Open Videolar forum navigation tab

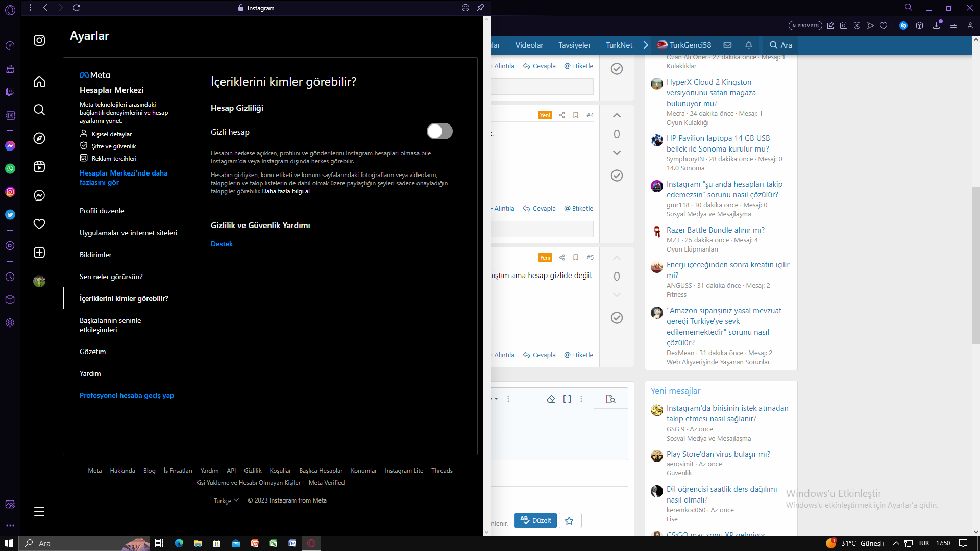tap(529, 45)
